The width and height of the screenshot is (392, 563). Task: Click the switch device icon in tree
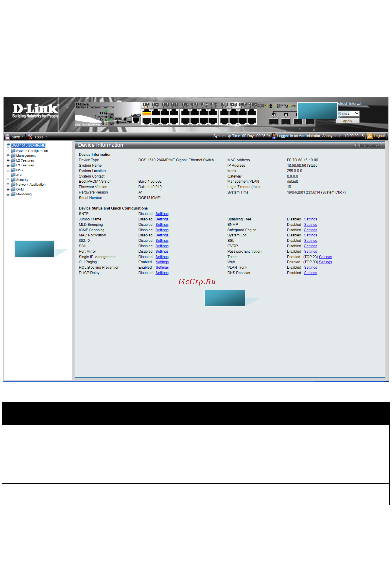[8, 145]
